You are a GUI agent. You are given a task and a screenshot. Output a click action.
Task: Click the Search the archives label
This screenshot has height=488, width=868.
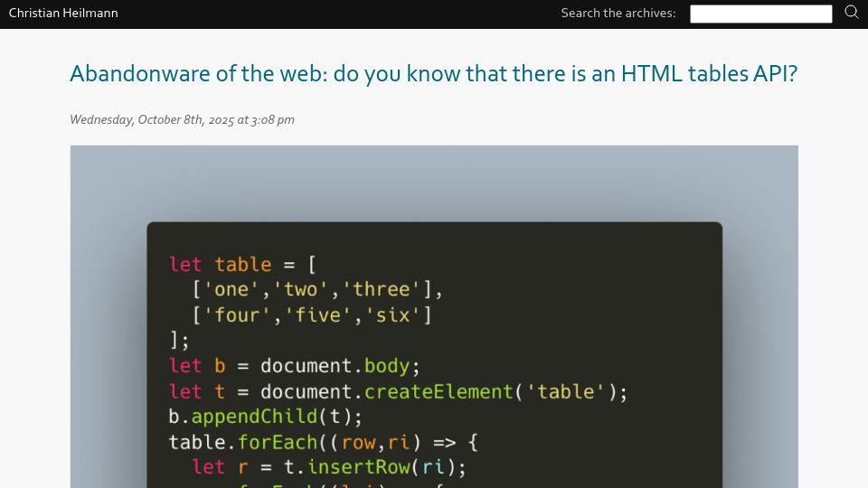point(618,14)
